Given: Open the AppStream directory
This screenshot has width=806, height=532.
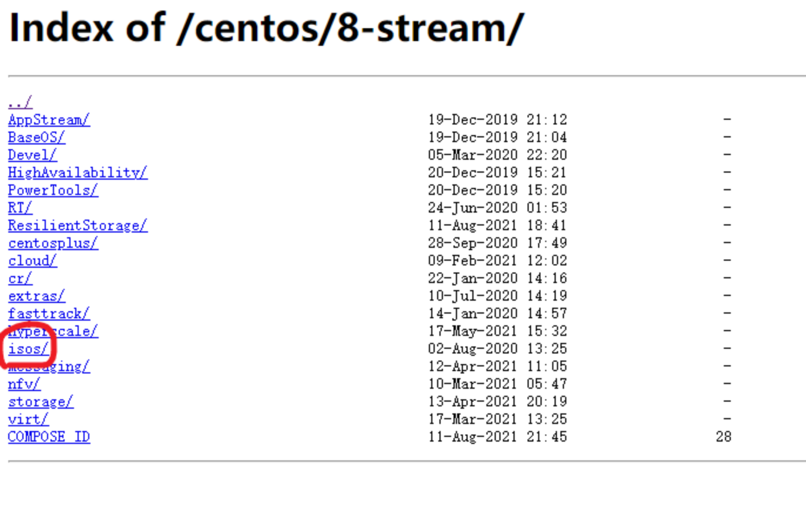Looking at the screenshot, I should [49, 120].
